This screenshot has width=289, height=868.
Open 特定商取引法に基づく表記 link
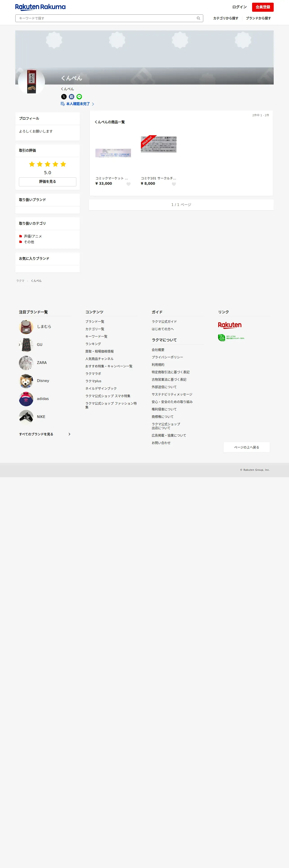[x=171, y=372]
